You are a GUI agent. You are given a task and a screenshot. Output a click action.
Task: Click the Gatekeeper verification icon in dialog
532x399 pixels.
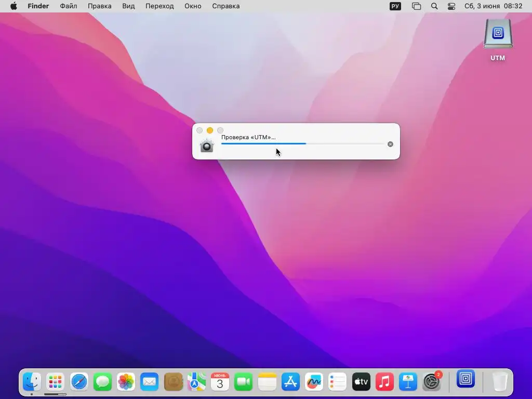click(207, 146)
